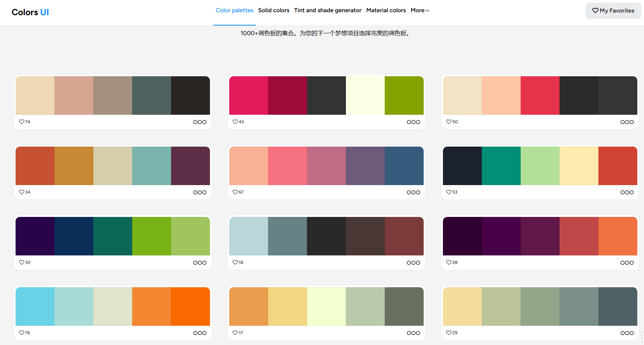
Task: Open three-dot menu on the 18-likes palette
Action: click(413, 263)
